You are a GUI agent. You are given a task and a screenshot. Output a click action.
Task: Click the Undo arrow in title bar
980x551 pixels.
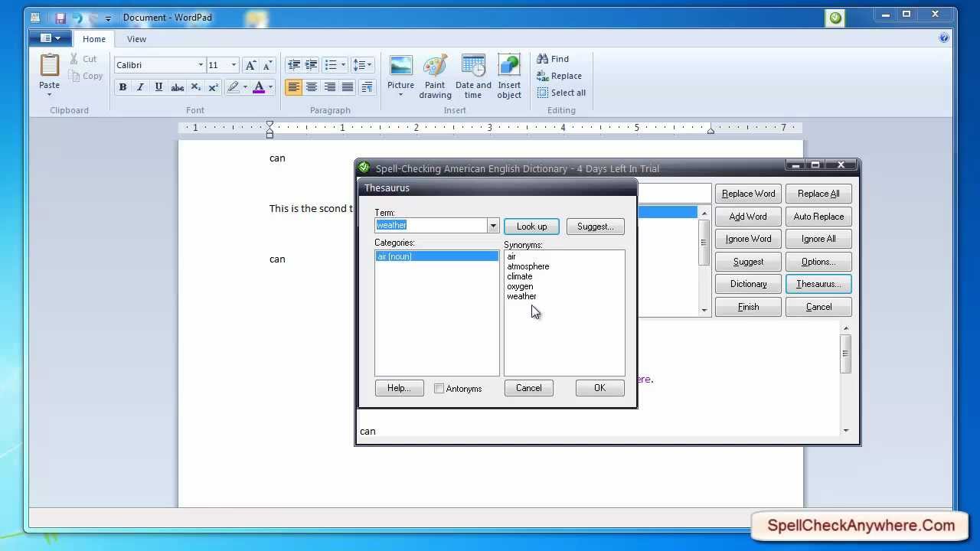[x=77, y=18]
